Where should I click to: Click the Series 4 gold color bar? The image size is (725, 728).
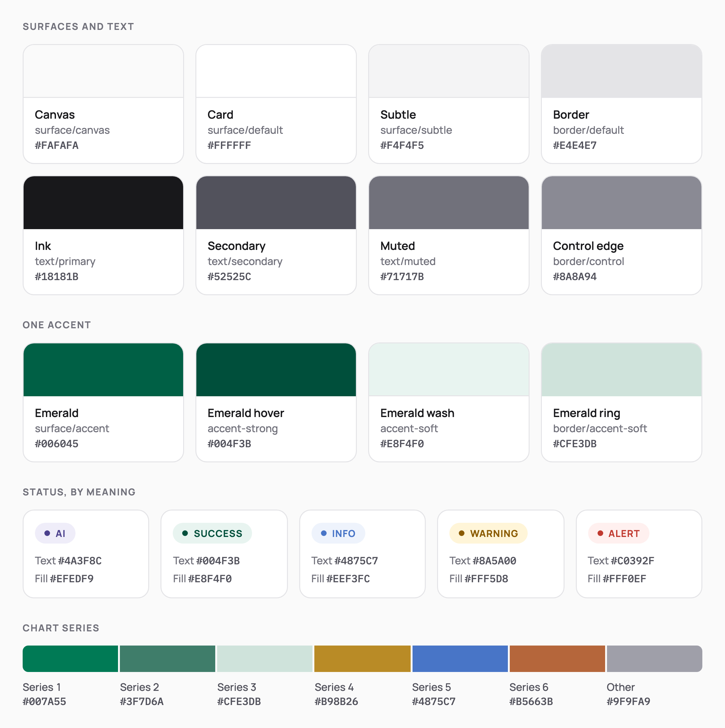[362, 659]
